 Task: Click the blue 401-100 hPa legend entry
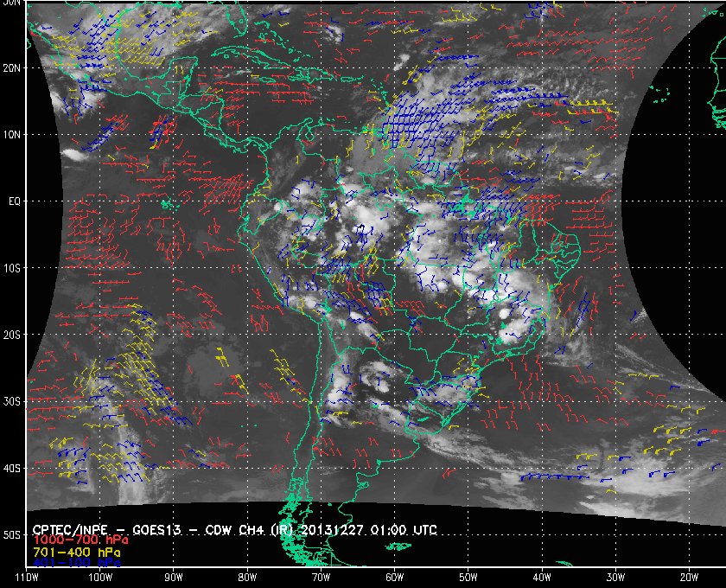coord(77,563)
